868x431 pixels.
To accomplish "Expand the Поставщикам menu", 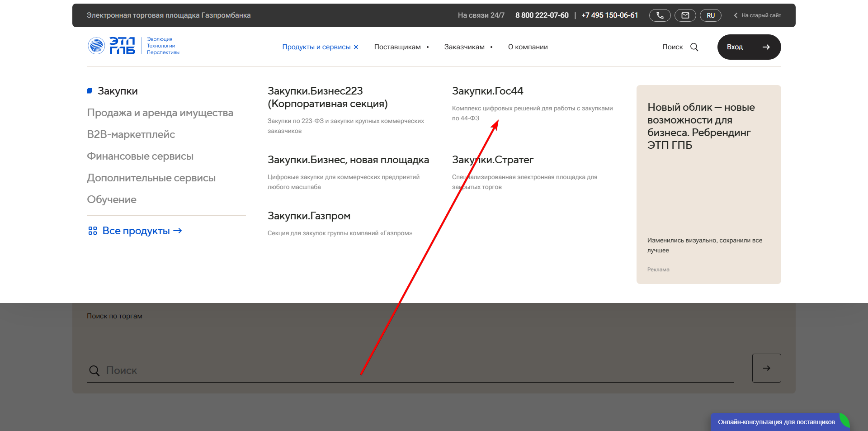I will click(401, 47).
